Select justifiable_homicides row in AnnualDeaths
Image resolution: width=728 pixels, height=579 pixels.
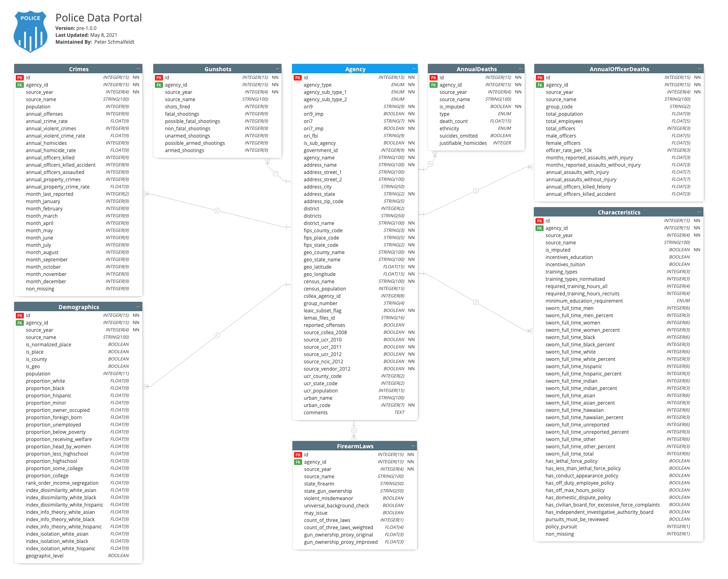476,143
